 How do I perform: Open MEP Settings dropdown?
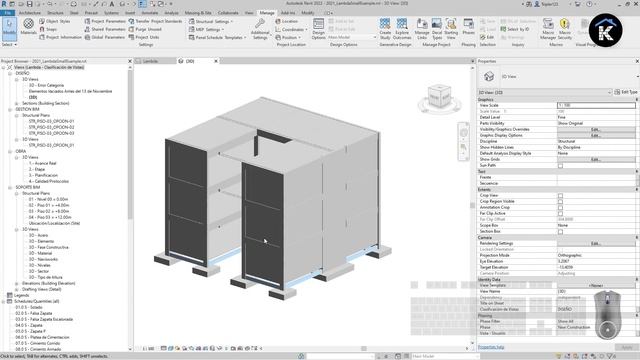coord(207,29)
